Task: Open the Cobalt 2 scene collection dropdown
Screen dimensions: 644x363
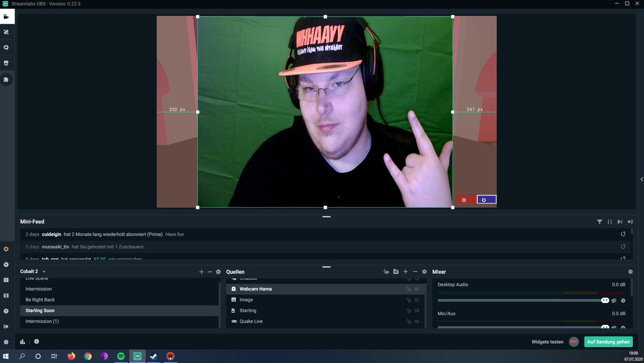Action: pos(33,272)
